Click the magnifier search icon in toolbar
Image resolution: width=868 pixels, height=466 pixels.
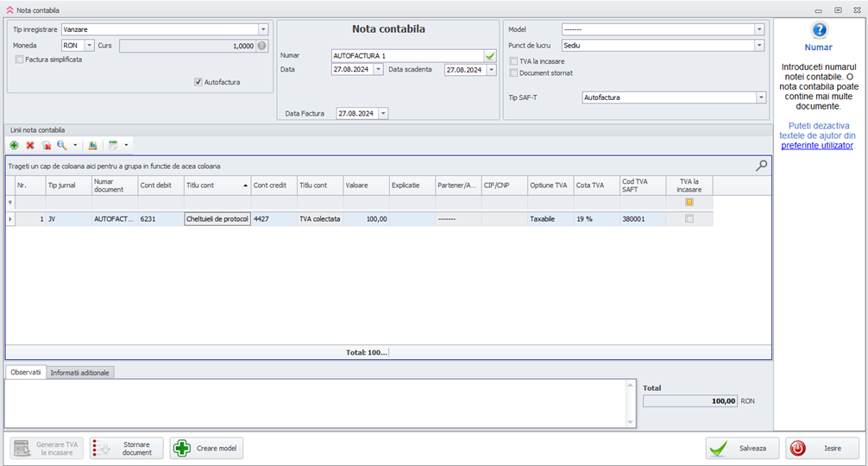point(62,146)
